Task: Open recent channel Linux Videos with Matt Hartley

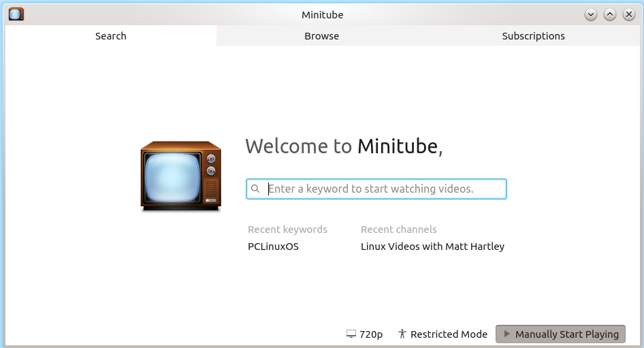Action: 432,247
